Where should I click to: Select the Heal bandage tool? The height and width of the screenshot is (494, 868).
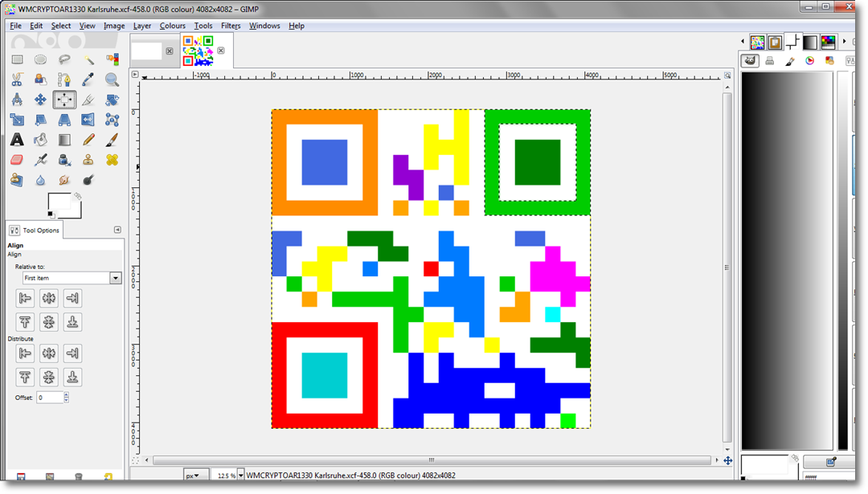112,160
